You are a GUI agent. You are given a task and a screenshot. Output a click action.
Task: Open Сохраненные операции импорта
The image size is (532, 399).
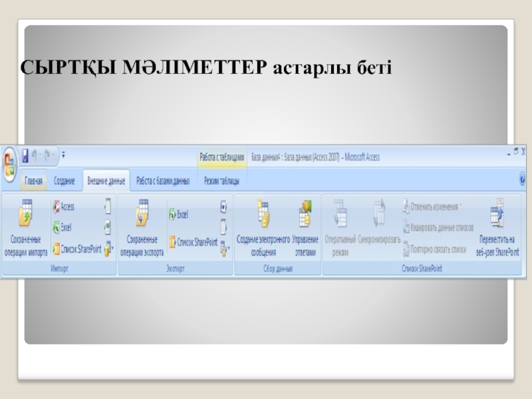tap(26, 227)
